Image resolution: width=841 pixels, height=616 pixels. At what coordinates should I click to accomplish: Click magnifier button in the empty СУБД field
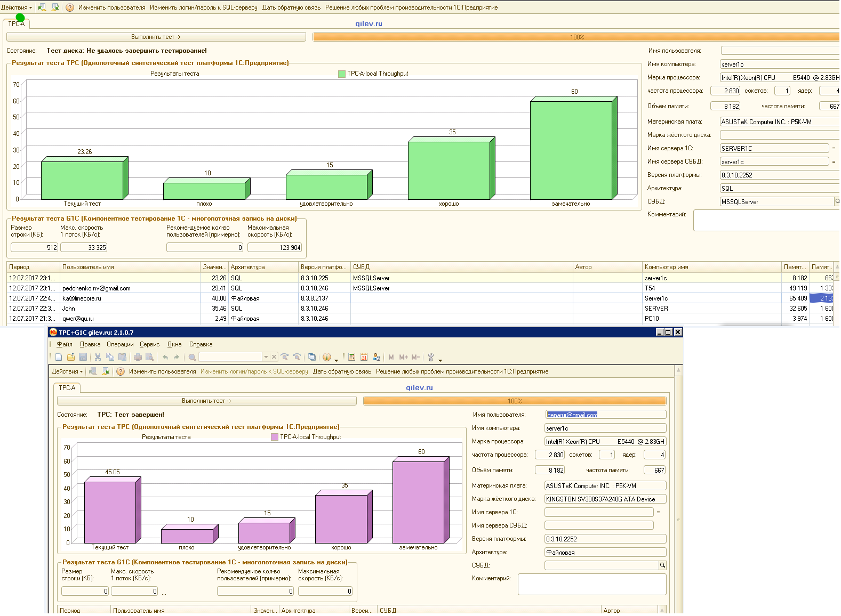click(x=662, y=565)
